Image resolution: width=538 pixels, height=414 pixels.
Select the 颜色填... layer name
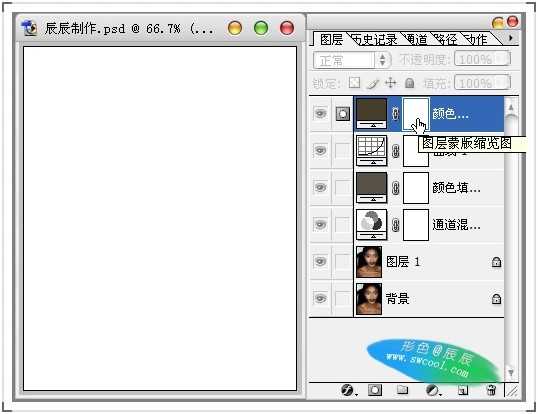coord(456,188)
